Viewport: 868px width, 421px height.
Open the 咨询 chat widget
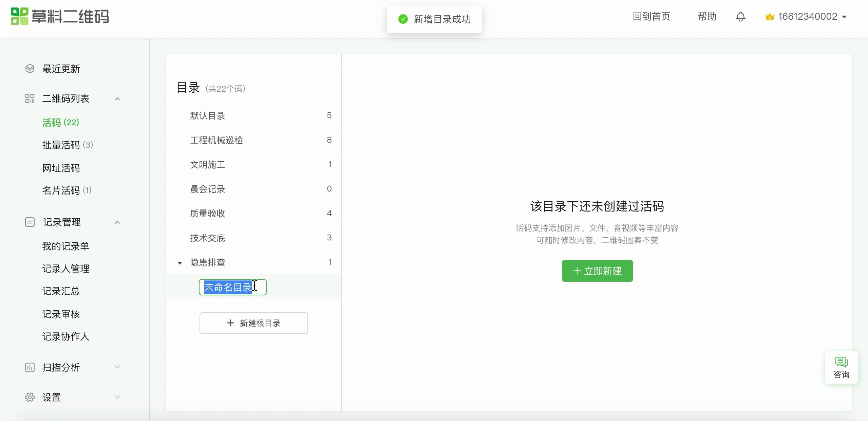pos(841,367)
